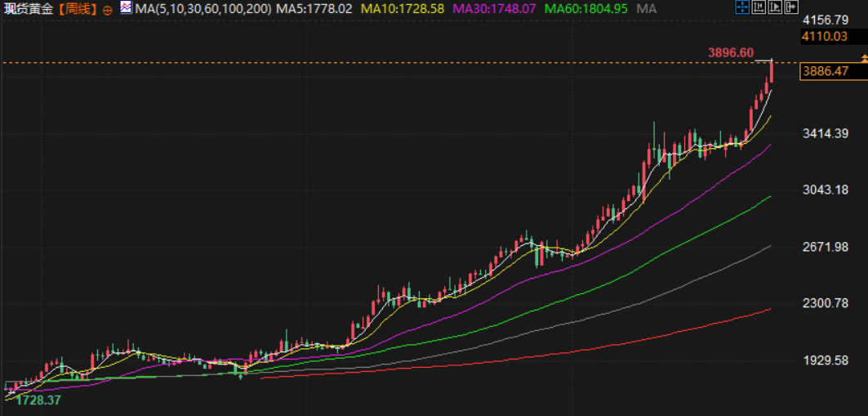Expand the gray MA label after MA60
The image size is (868, 416).
(x=646, y=8)
